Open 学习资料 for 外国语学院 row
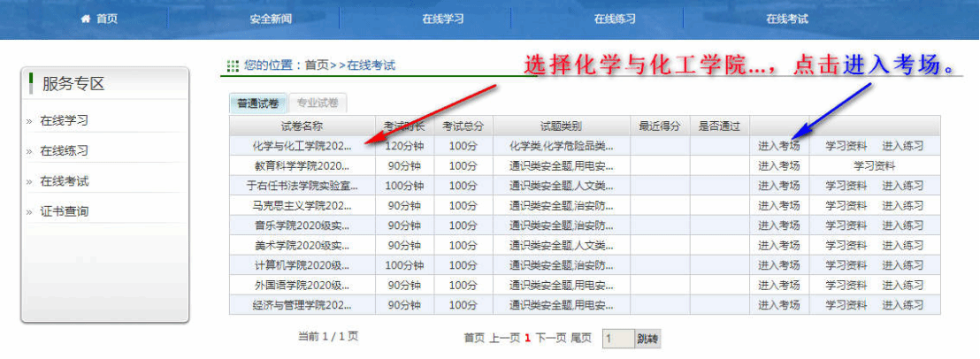The width and height of the screenshot is (980, 359). coord(846,285)
